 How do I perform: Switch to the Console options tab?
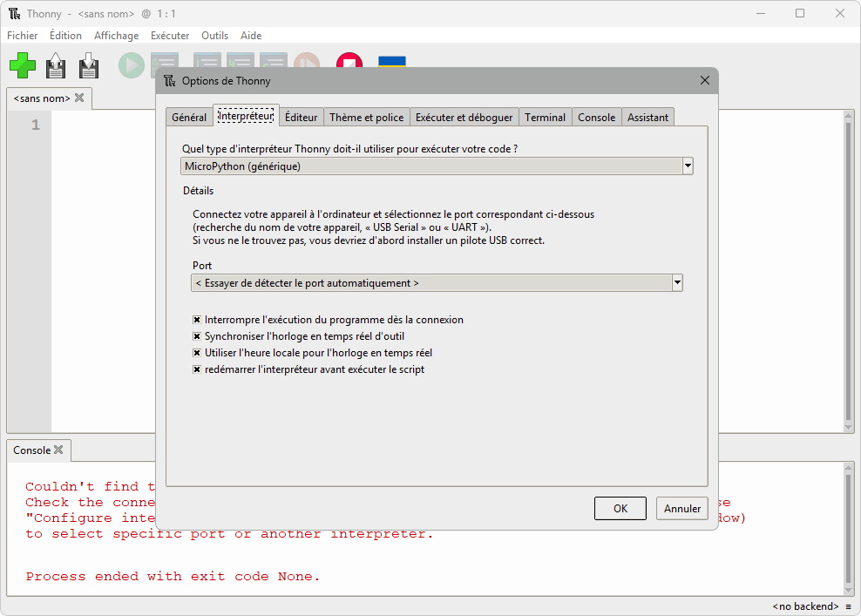596,118
